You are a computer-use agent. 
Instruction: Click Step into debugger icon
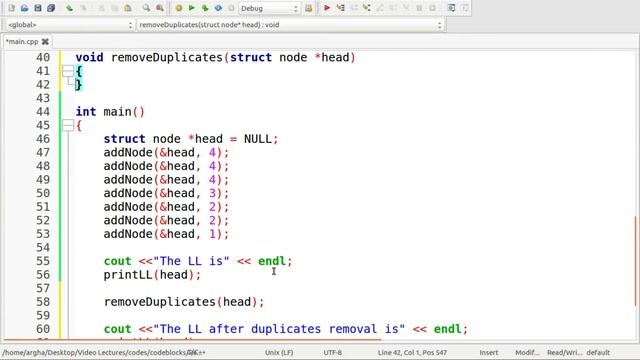point(367,8)
